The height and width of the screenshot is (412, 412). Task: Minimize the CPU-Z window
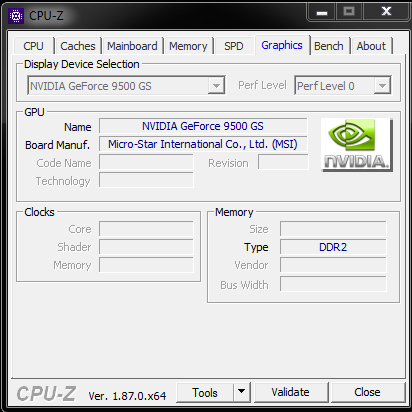322,12
